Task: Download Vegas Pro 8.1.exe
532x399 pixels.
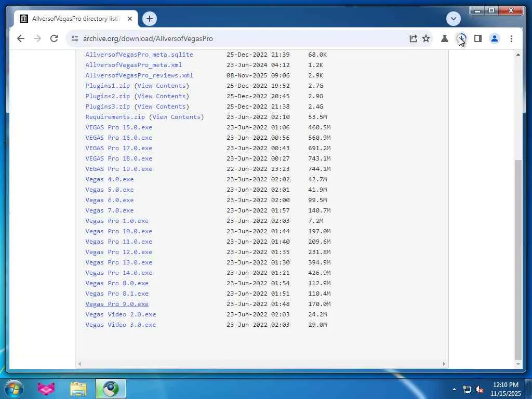Action: [x=117, y=294]
